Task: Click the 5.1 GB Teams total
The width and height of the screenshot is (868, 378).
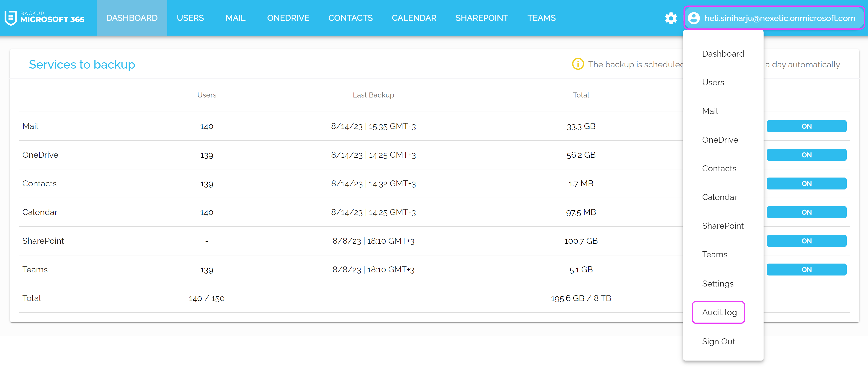Action: [x=581, y=270]
